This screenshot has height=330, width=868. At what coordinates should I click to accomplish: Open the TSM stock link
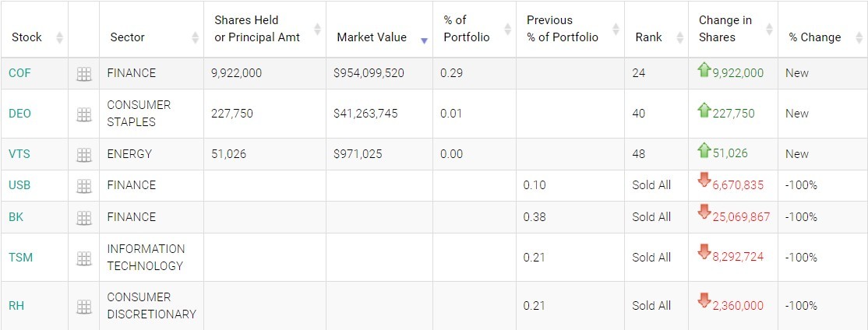(x=20, y=258)
